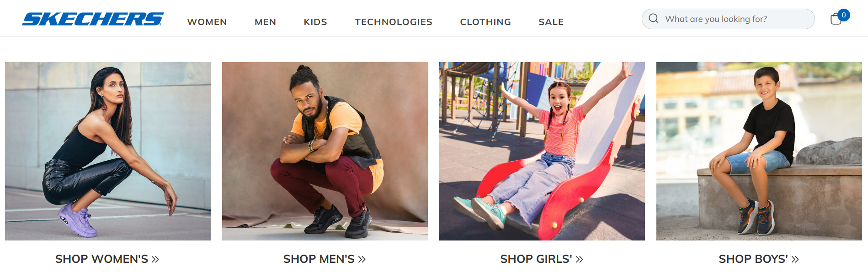
Task: Click the Shop Boys' double chevron
Action: pos(795,259)
